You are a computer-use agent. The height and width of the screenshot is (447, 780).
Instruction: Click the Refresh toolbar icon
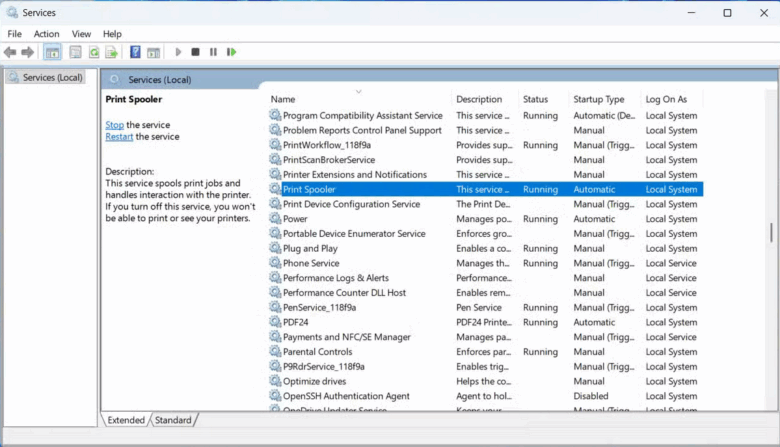tap(94, 52)
